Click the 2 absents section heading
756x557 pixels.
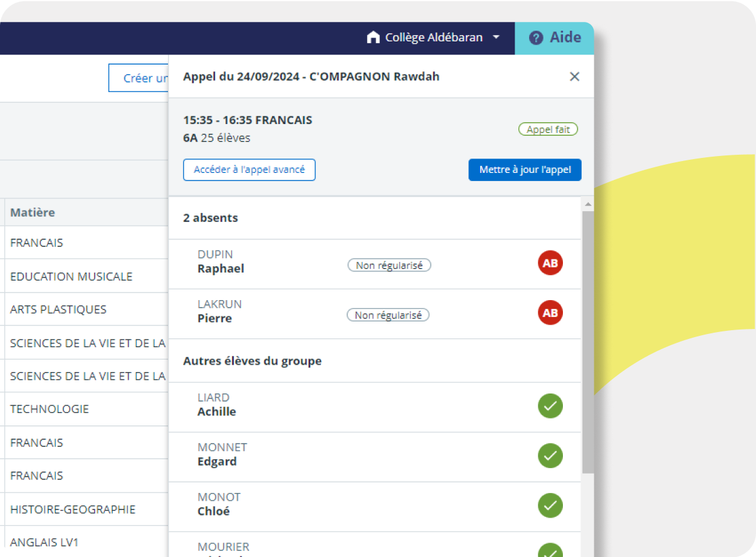click(211, 218)
